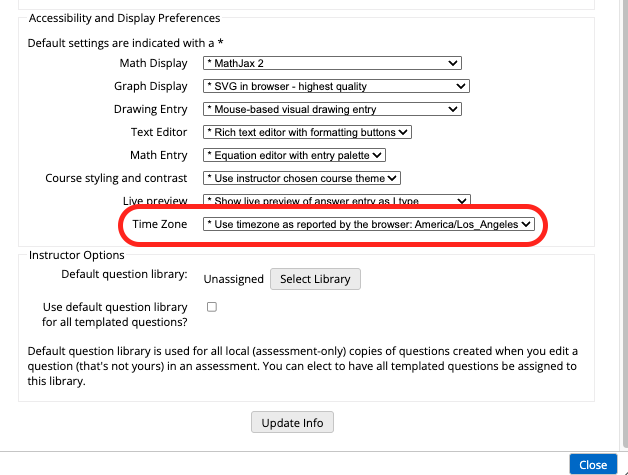Click the Time Zone field label

point(160,224)
